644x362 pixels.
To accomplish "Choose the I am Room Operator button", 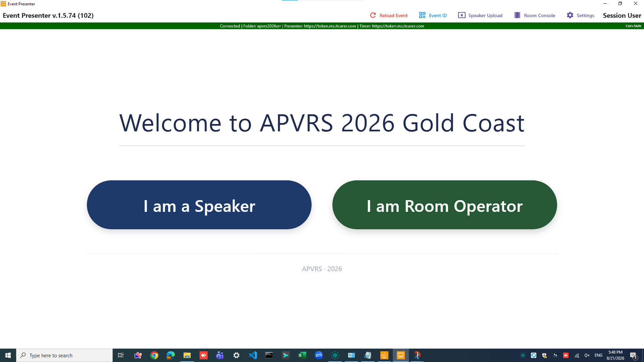I will pyautogui.click(x=445, y=205).
